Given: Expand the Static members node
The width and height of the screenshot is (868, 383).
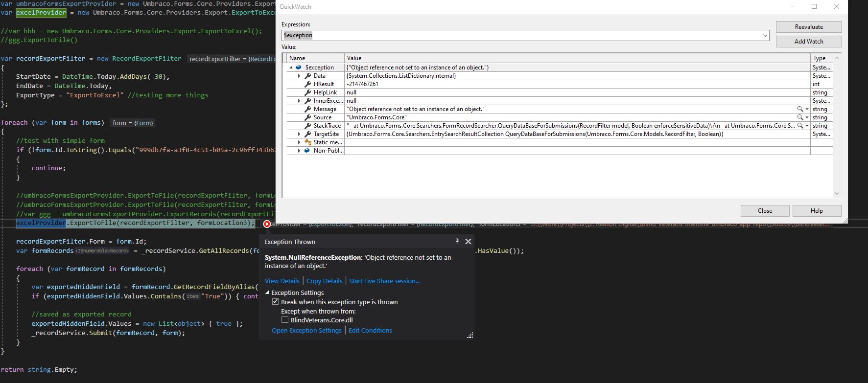Looking at the screenshot, I should (299, 142).
